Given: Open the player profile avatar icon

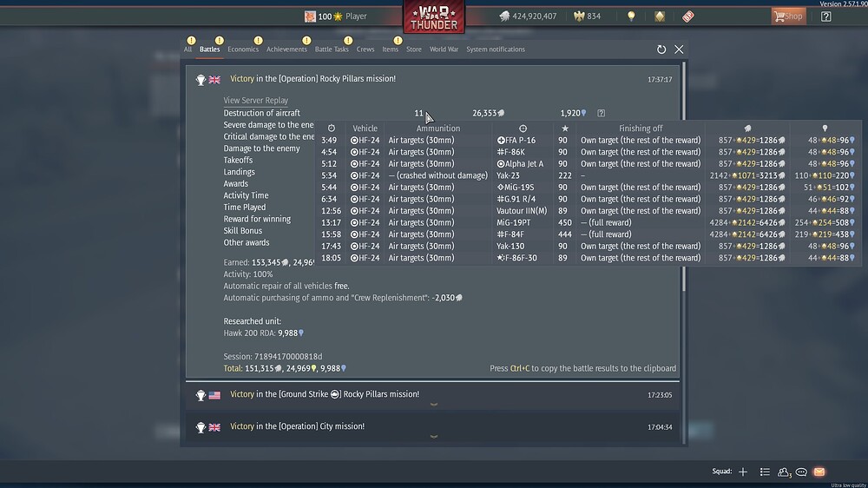Looking at the screenshot, I should 310,16.
